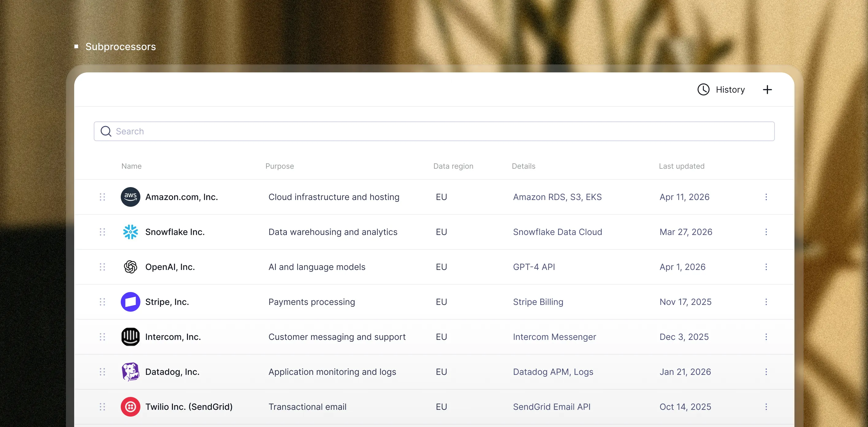This screenshot has width=868, height=427.
Task: Grab the drag handle for Twilio row
Action: coord(102,406)
